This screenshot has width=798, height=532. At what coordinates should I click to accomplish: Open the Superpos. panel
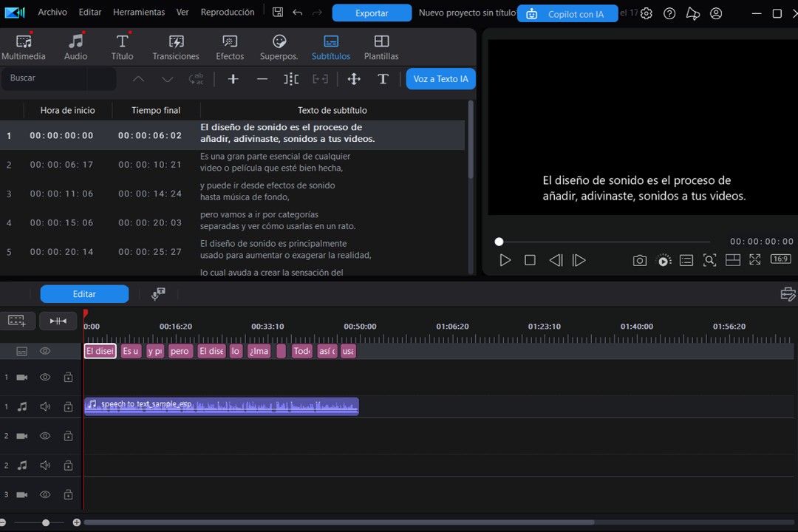click(279, 46)
